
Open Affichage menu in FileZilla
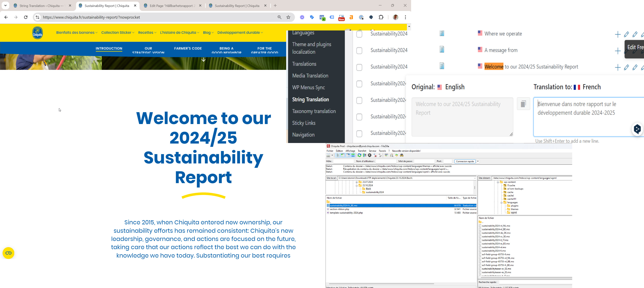pyautogui.click(x=350, y=151)
